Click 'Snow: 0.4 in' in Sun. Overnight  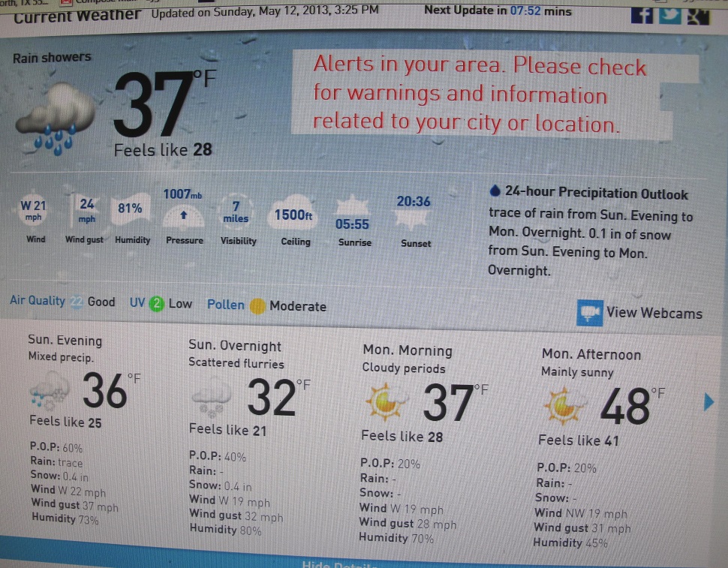pyautogui.click(x=221, y=486)
